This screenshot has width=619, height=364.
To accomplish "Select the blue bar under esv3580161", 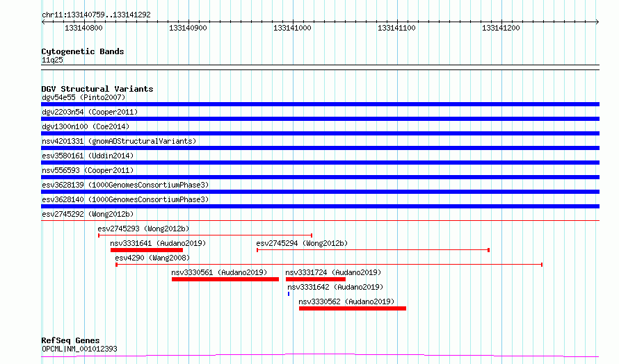I will (x=320, y=163).
